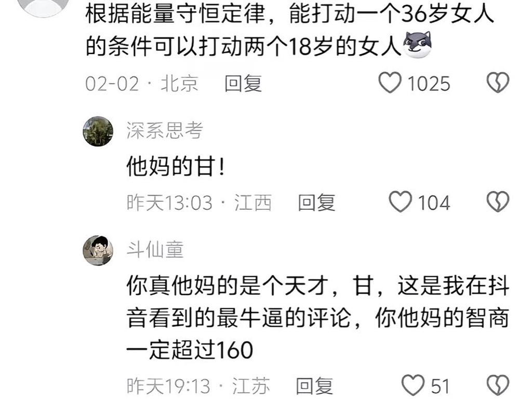Reply to the top comment from 北京
This screenshot has width=532, height=401.
pyautogui.click(x=243, y=83)
